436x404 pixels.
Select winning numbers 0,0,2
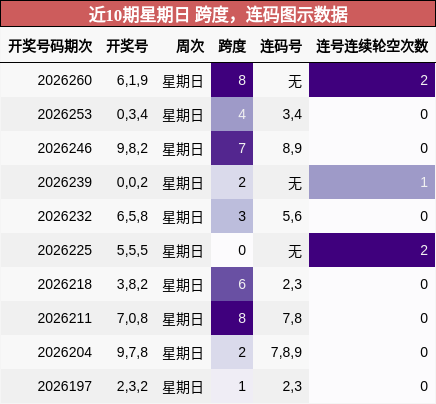pos(132,182)
